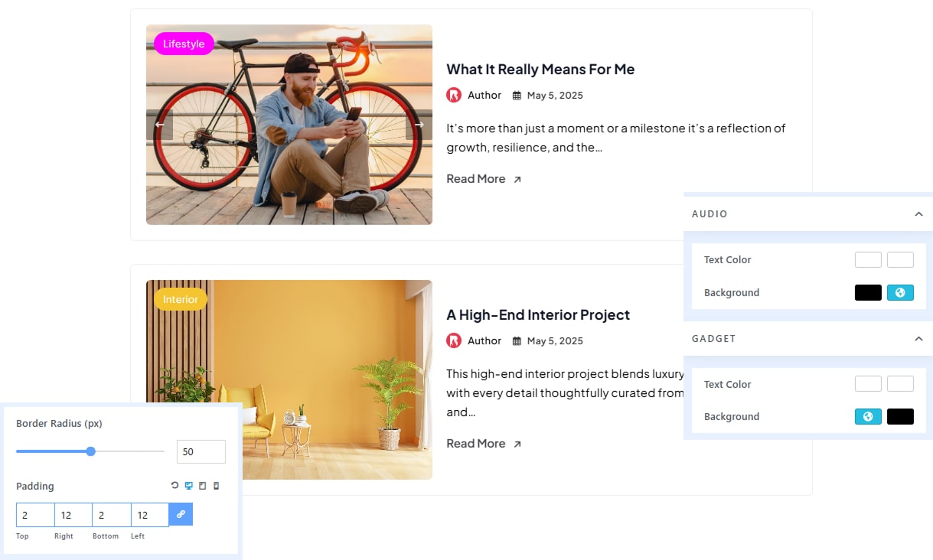Select desktop device view for Padding
This screenshot has width=933, height=560.
(x=188, y=486)
